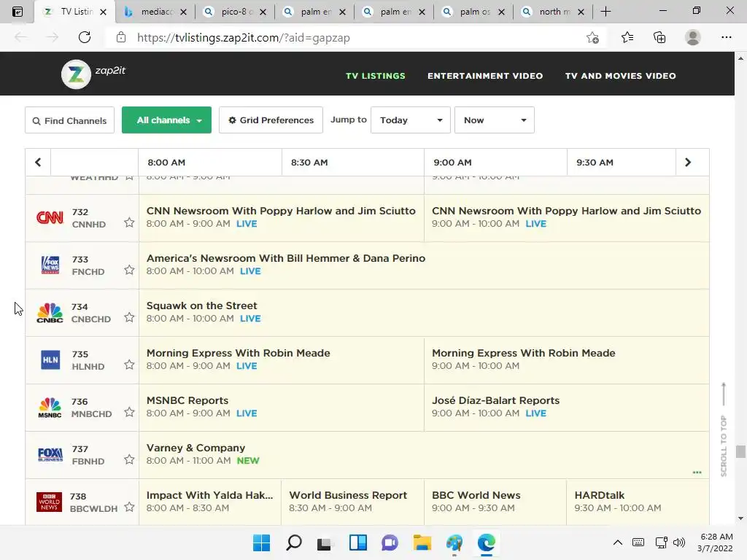Click the Fox News channel logo
The width and height of the screenshot is (747, 560).
(50, 265)
